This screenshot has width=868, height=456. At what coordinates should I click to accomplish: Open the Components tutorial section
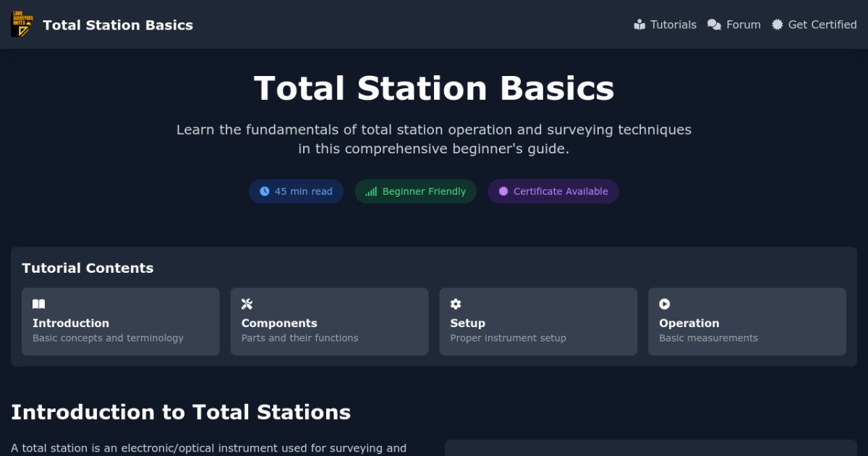[x=329, y=321]
